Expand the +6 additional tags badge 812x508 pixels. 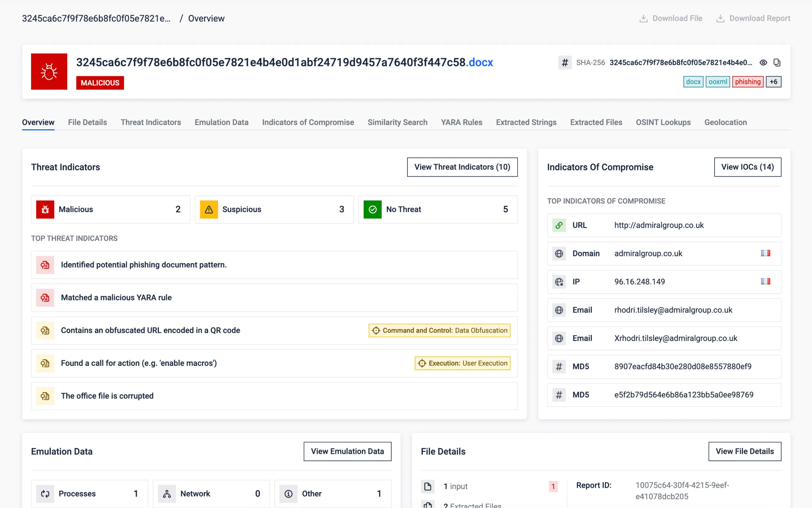point(773,82)
